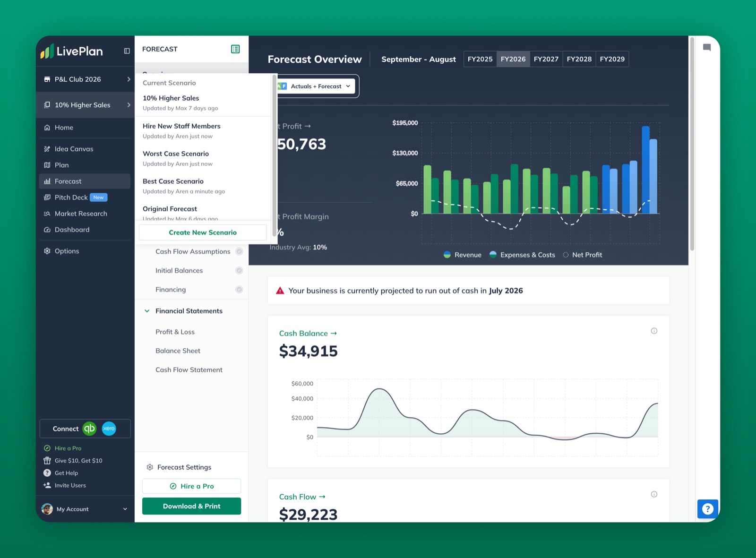Click the Cash Balance info icon
The width and height of the screenshot is (756, 558).
[x=654, y=331]
